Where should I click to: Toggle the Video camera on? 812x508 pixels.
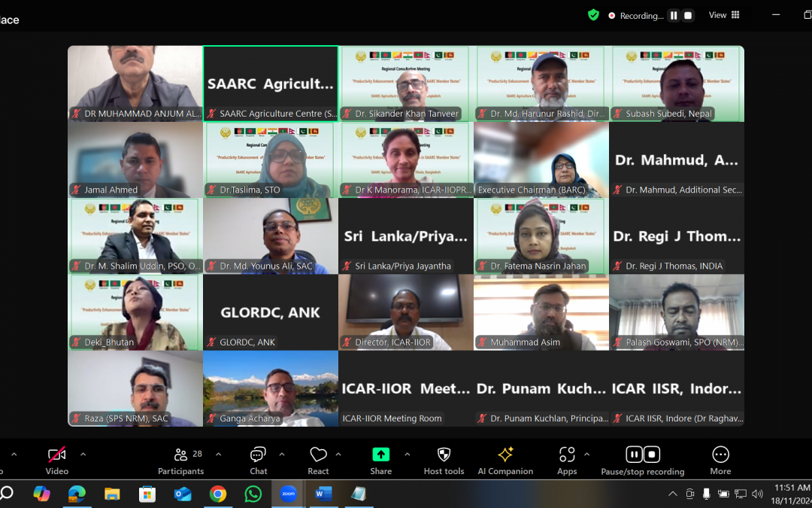click(56, 460)
